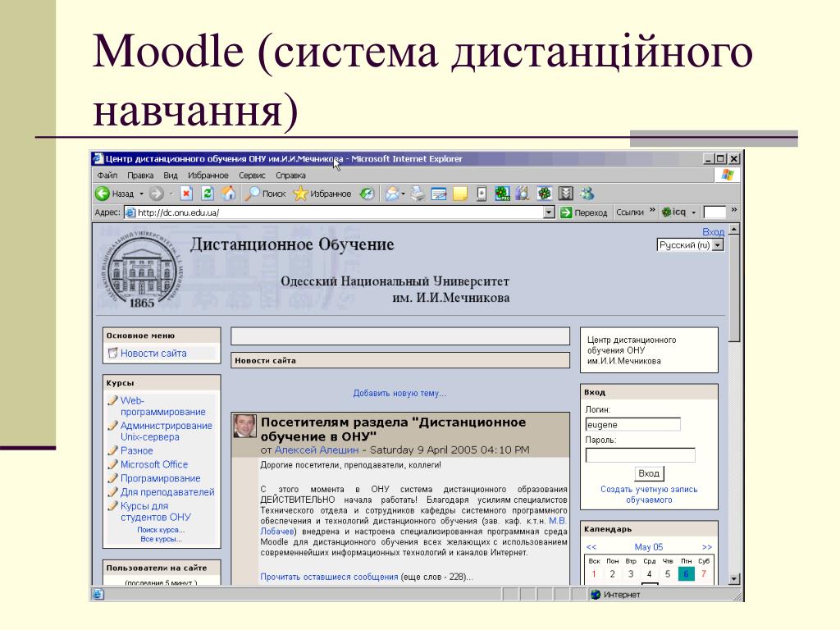
Task: Open the Вид menu
Action: pos(171,176)
